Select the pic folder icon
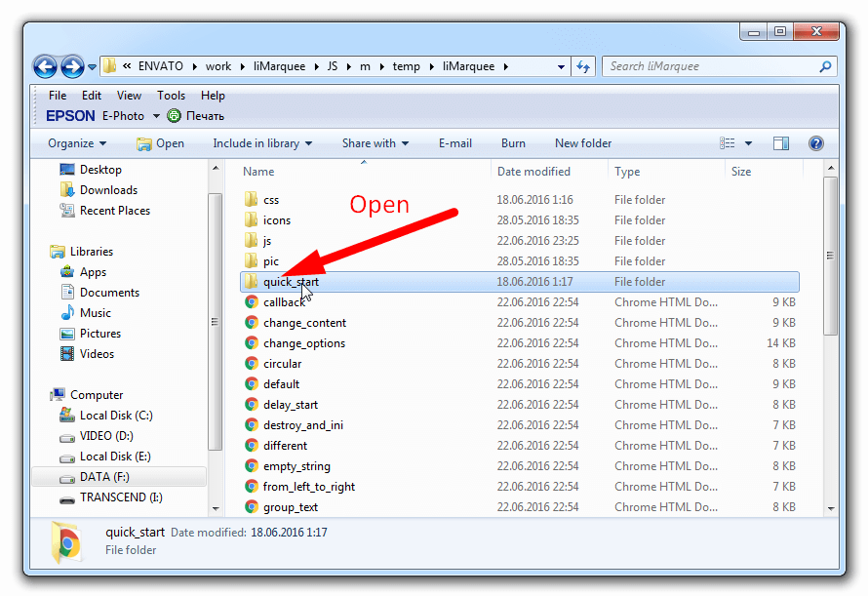 point(252,260)
